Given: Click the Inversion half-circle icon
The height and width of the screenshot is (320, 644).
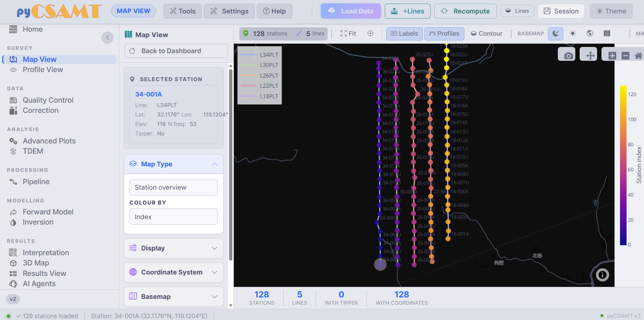Looking at the screenshot, I should tap(13, 222).
